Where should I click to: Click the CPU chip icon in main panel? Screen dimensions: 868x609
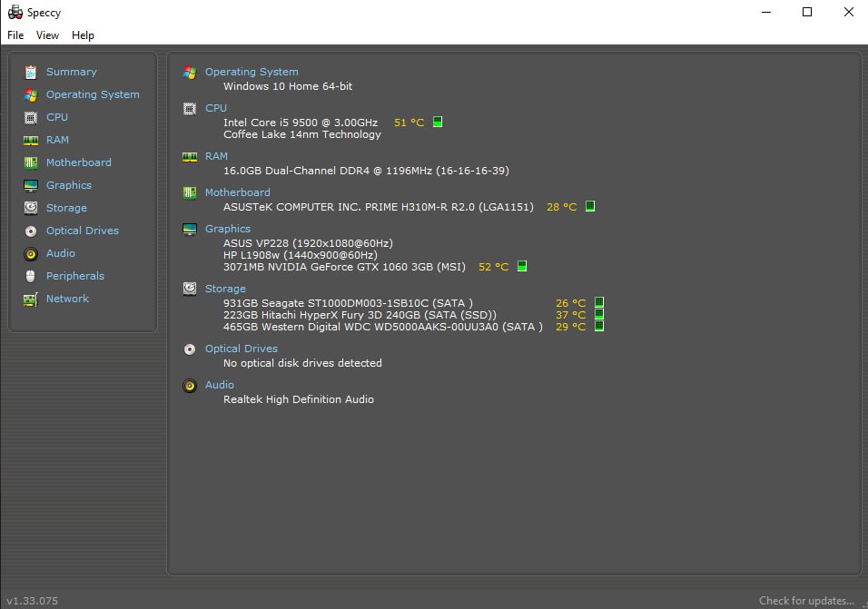pyautogui.click(x=190, y=108)
